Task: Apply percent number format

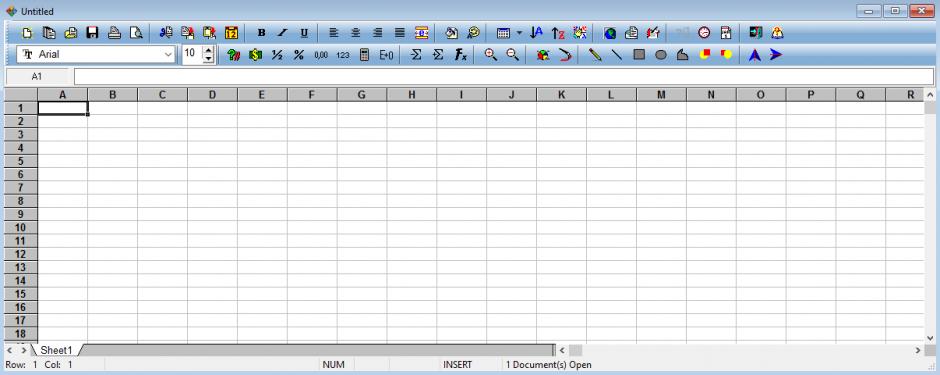Action: (x=299, y=55)
